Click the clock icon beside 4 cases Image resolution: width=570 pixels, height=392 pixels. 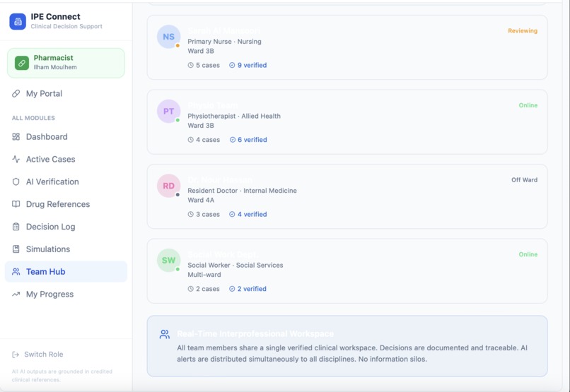pos(190,140)
